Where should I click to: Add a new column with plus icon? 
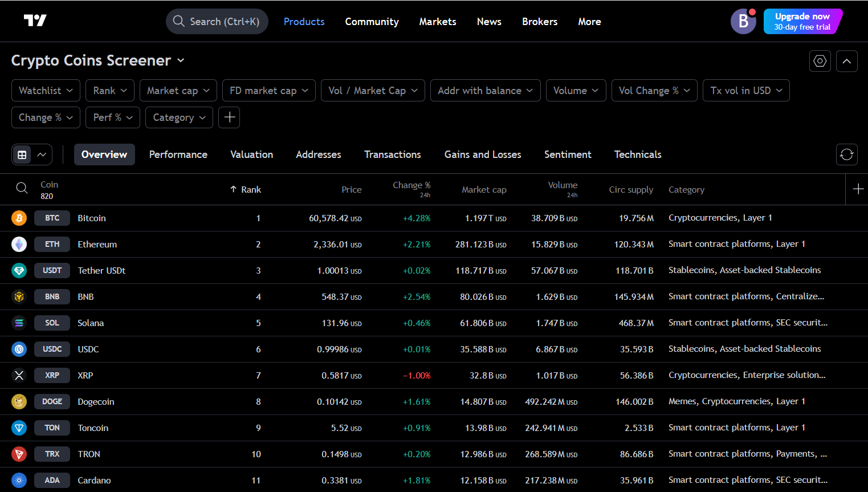[x=858, y=189]
